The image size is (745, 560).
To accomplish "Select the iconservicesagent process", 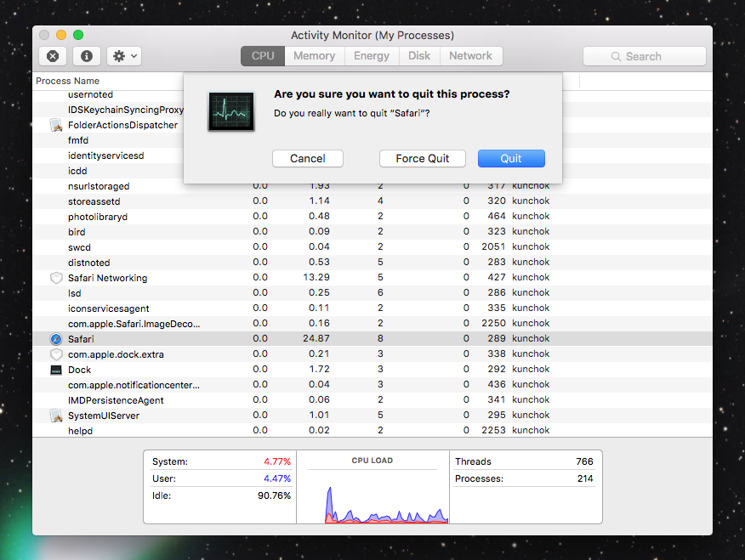I will pyautogui.click(x=108, y=308).
